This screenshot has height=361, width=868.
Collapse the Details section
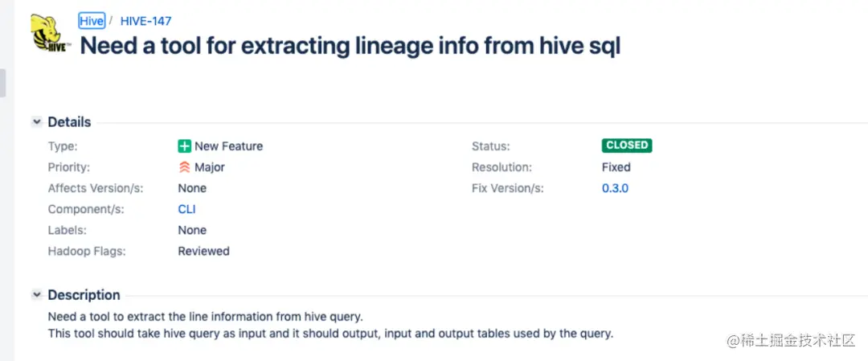37,122
